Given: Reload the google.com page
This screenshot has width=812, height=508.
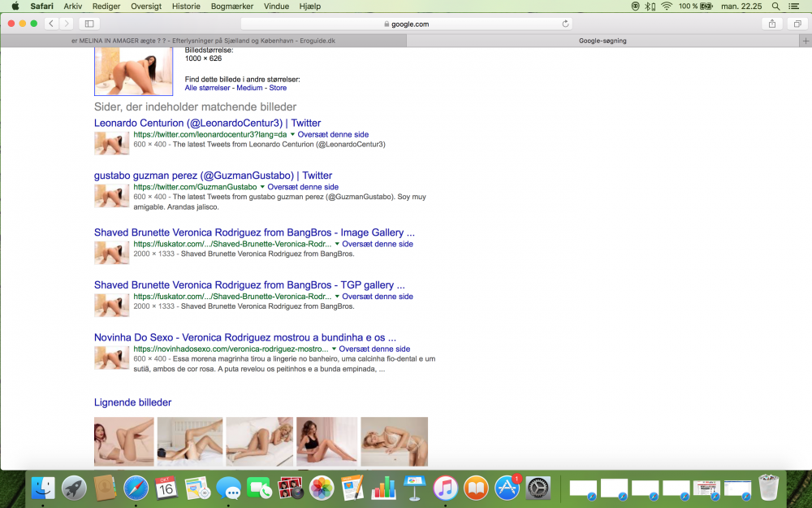Looking at the screenshot, I should tap(565, 24).
